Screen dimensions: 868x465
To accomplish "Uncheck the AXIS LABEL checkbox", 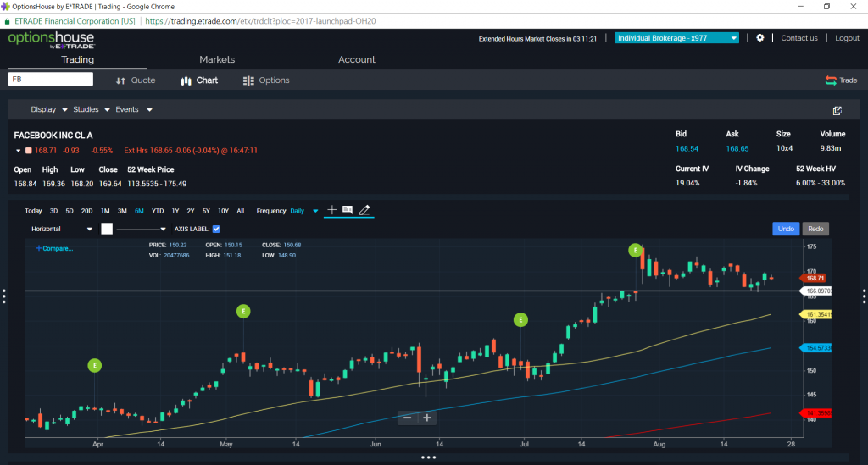I will [216, 229].
